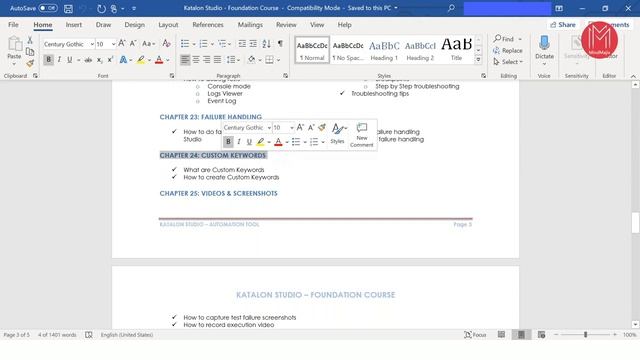Viewport: 640px width, 360px height.
Task: Toggle Bold in the ribbon
Action: tap(48, 60)
